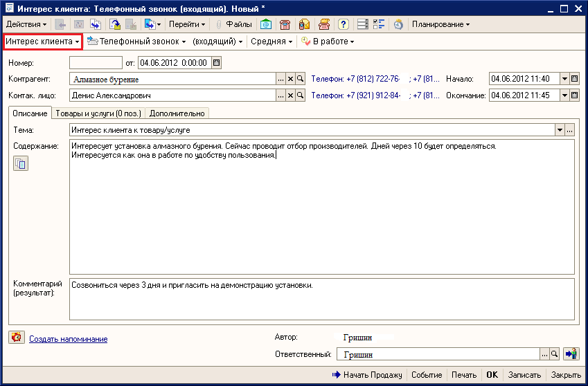Image resolution: width=588 pixels, height=386 pixels.
Task: Clear the Контак. лицо field with X
Action: click(x=291, y=95)
